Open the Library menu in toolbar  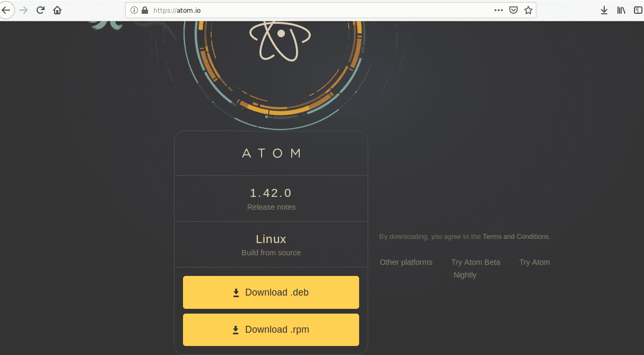621,10
